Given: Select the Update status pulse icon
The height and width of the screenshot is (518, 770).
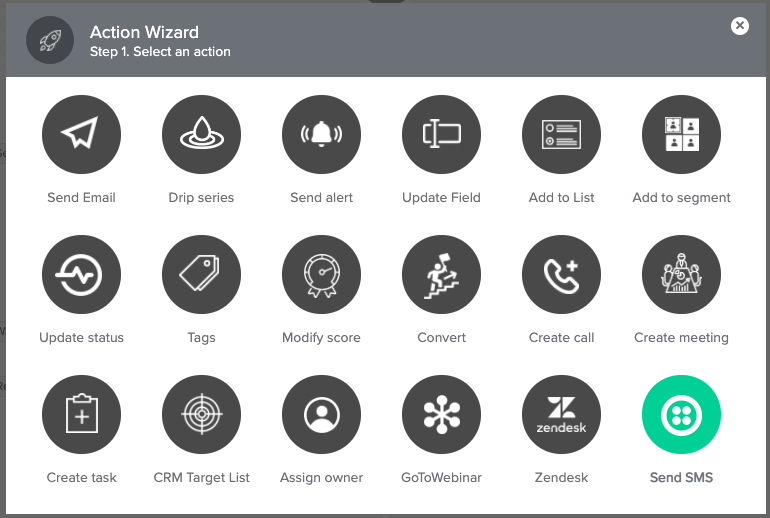Looking at the screenshot, I should point(82,274).
